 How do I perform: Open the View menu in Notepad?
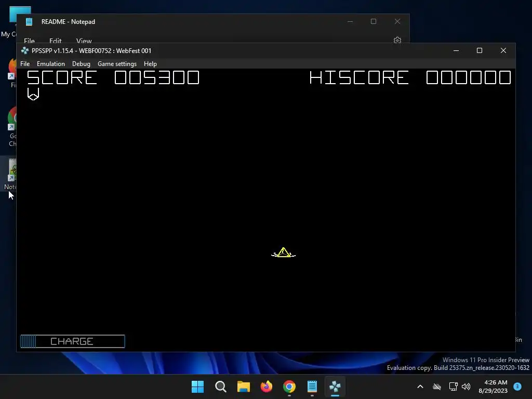(84, 41)
